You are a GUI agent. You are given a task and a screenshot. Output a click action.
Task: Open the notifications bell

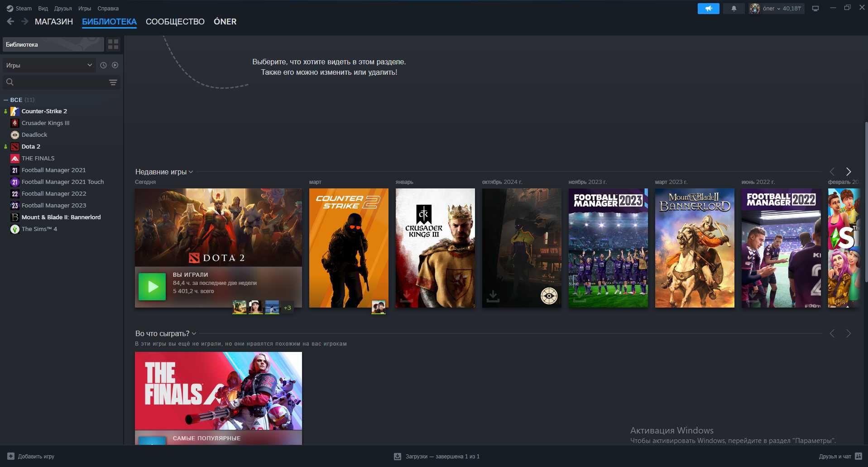tap(734, 8)
